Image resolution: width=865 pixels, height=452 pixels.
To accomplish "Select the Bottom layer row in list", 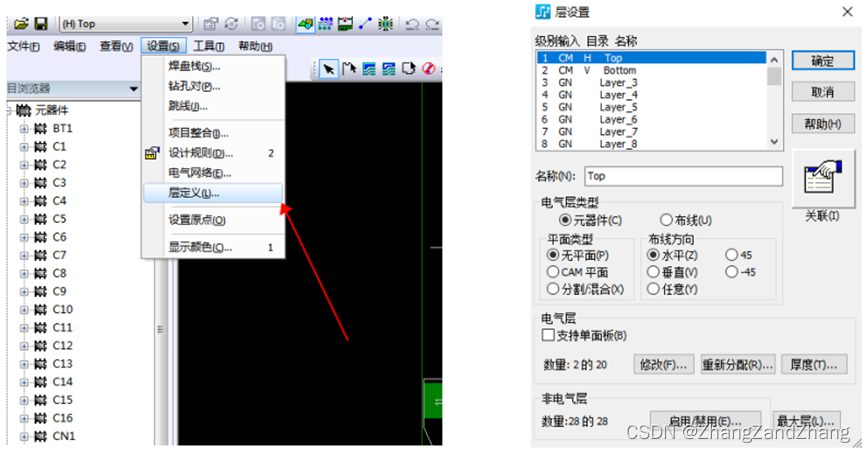I will pyautogui.click(x=652, y=71).
